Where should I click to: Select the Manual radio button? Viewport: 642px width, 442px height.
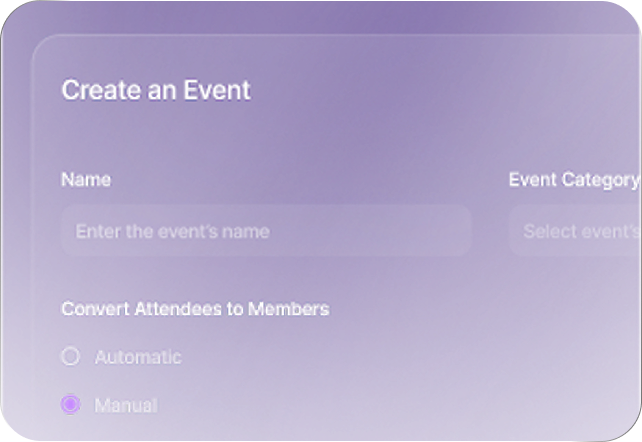pos(70,404)
